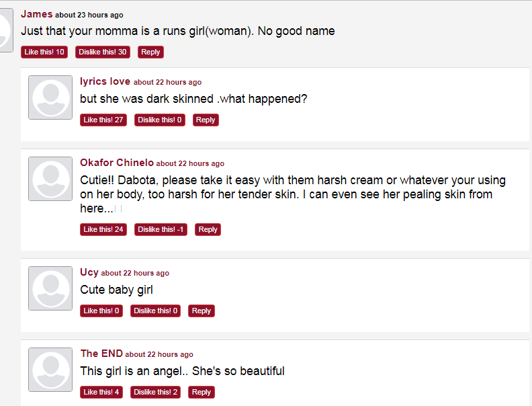Click The END's profile avatar
Viewport: 532px width, 406px height.
[x=50, y=369]
